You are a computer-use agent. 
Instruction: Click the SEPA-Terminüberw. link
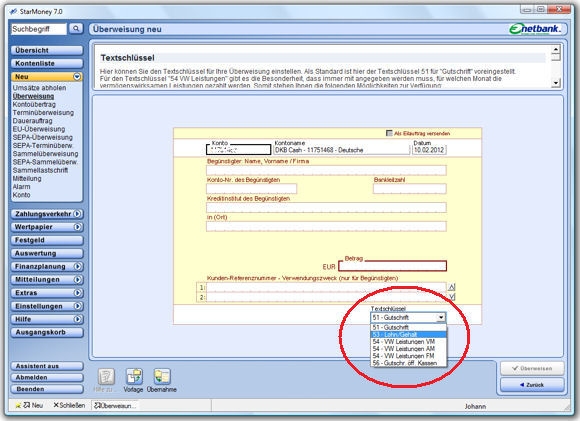point(43,145)
